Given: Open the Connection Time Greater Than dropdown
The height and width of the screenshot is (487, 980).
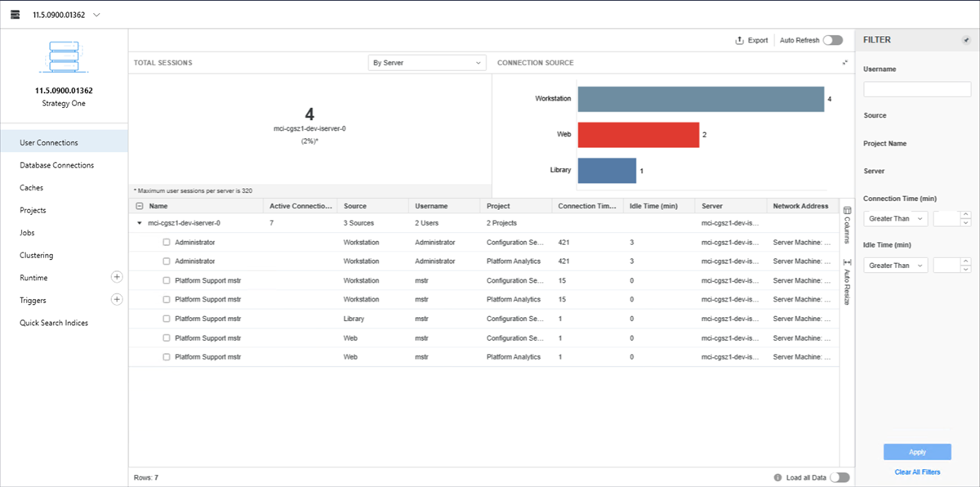Looking at the screenshot, I should click(896, 218).
